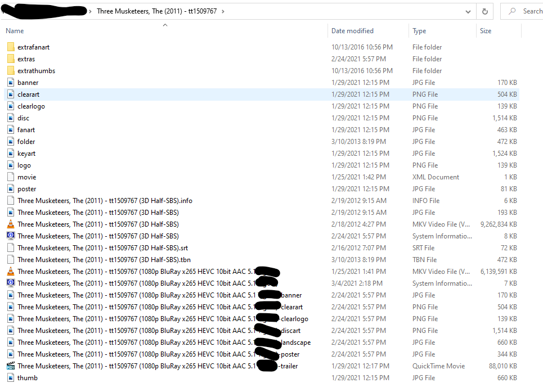Click the image icon of the -discart file

(x=11, y=330)
